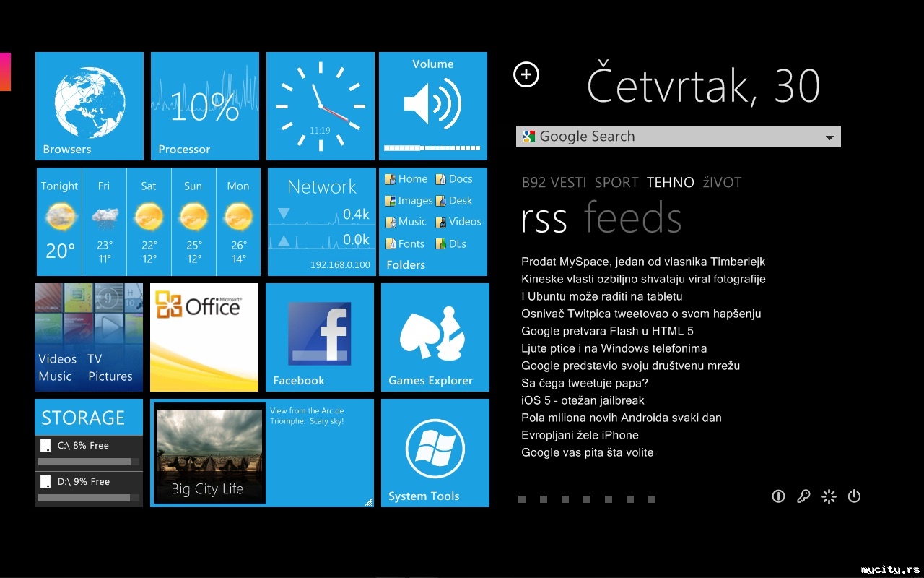Click the Fri rain cloud weather icon
The width and height of the screenshot is (924, 578).
point(105,216)
